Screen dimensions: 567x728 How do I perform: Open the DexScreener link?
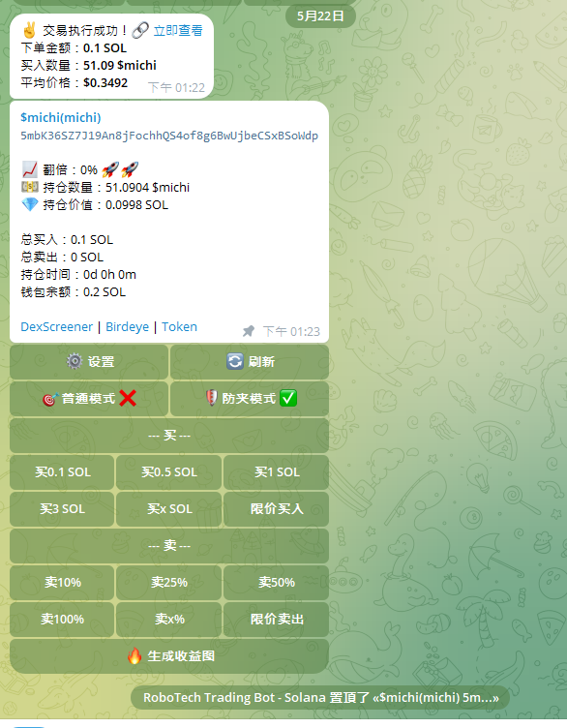[57, 327]
